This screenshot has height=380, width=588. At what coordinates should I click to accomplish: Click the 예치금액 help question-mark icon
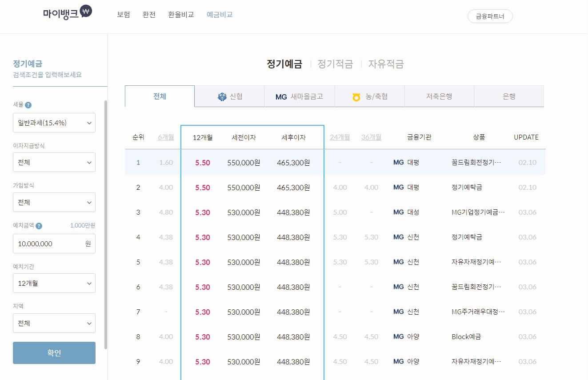pos(39,226)
